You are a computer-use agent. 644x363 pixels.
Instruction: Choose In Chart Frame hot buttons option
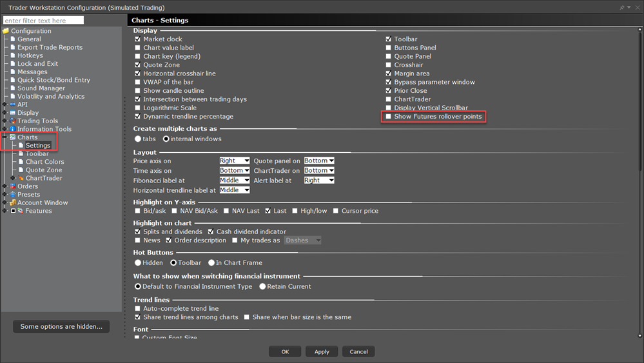[x=211, y=262]
